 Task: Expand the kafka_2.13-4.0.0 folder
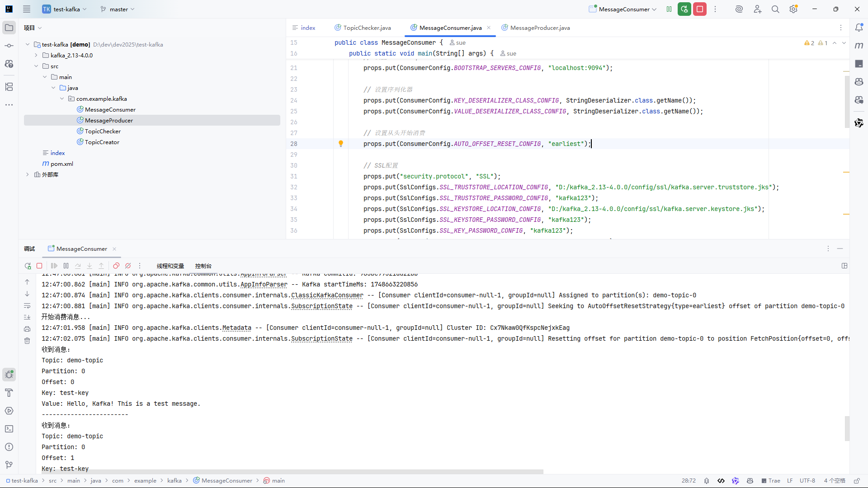pyautogui.click(x=36, y=55)
